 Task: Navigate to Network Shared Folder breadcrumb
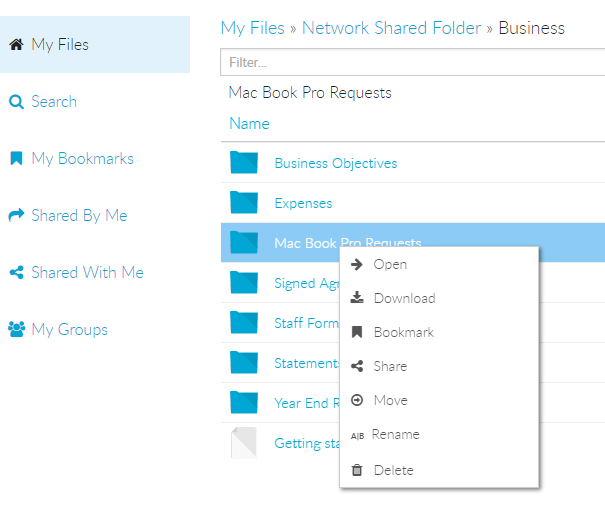(x=391, y=28)
